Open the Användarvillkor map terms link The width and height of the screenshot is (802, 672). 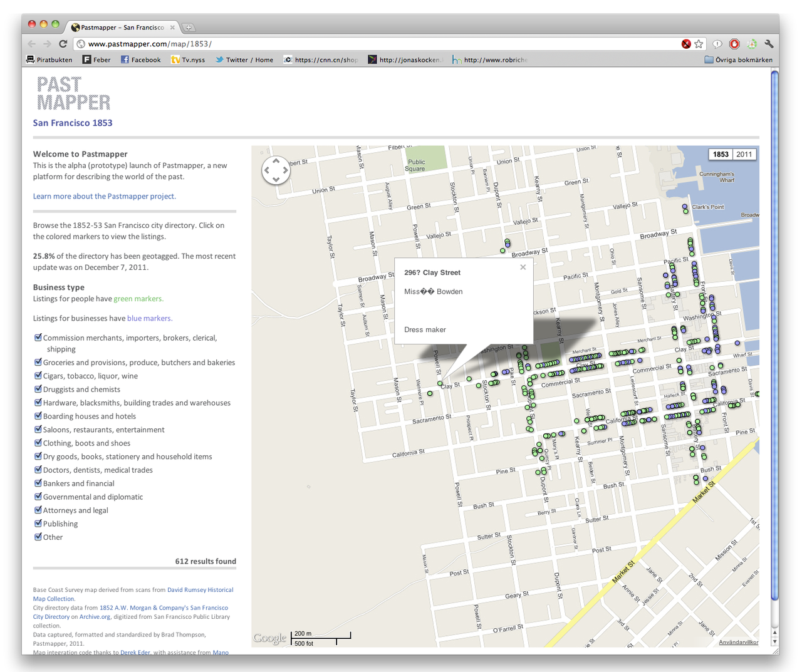click(x=739, y=642)
